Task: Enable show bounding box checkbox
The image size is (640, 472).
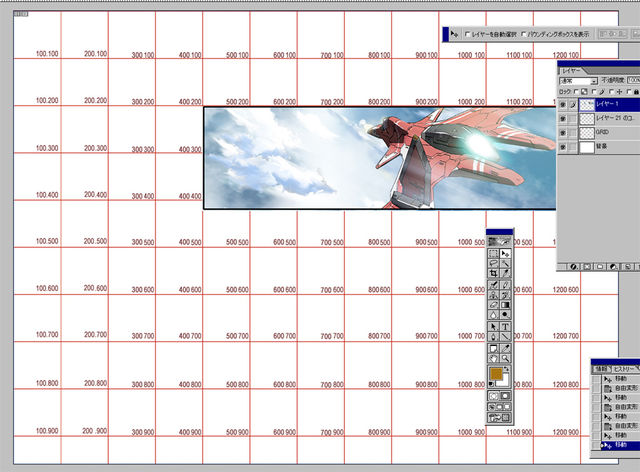Action: tap(524, 35)
